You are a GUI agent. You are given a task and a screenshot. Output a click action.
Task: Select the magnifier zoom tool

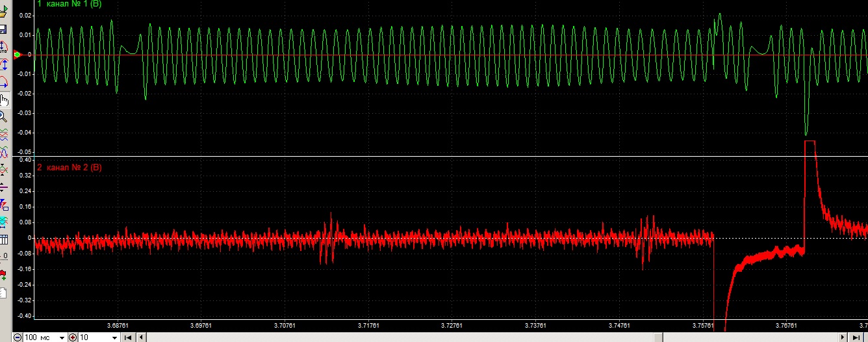pos(3,117)
